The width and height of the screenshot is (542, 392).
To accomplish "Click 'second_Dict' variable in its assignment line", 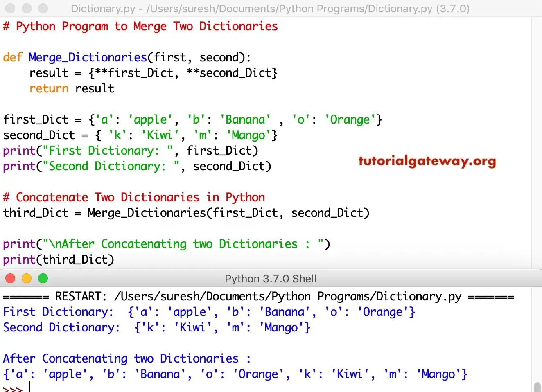I will (x=39, y=135).
